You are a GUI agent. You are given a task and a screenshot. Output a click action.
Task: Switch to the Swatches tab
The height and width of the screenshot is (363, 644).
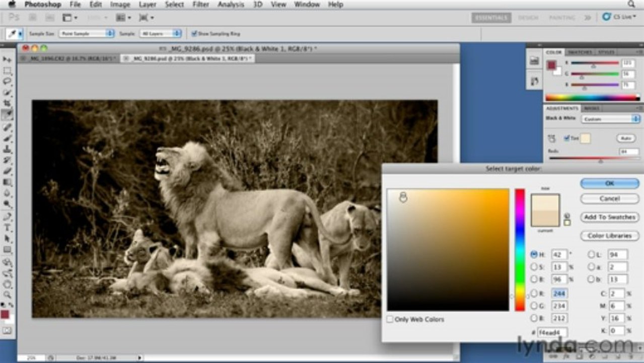580,52
